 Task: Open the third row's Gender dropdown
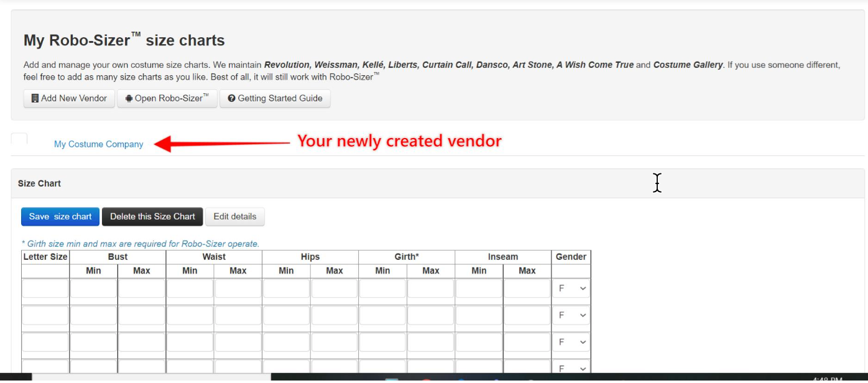[x=571, y=342]
